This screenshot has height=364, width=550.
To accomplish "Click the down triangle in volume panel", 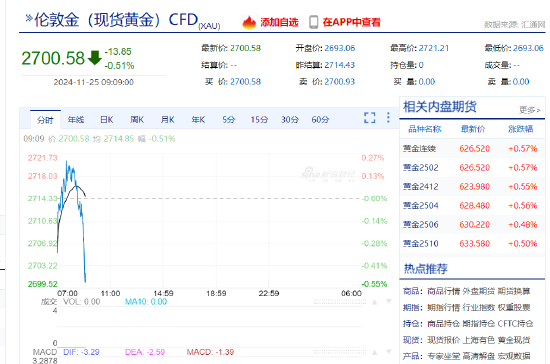I will (x=389, y=302).
